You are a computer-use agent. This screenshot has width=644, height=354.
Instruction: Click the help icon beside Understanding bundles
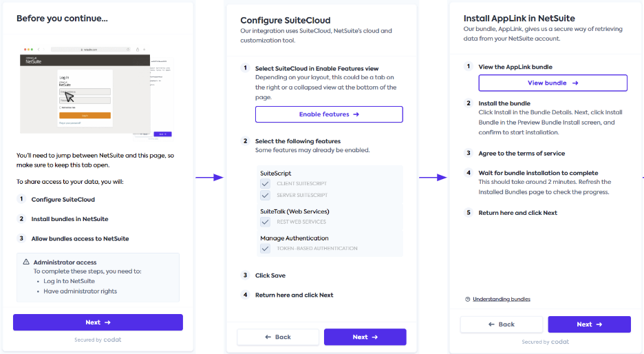click(x=468, y=299)
